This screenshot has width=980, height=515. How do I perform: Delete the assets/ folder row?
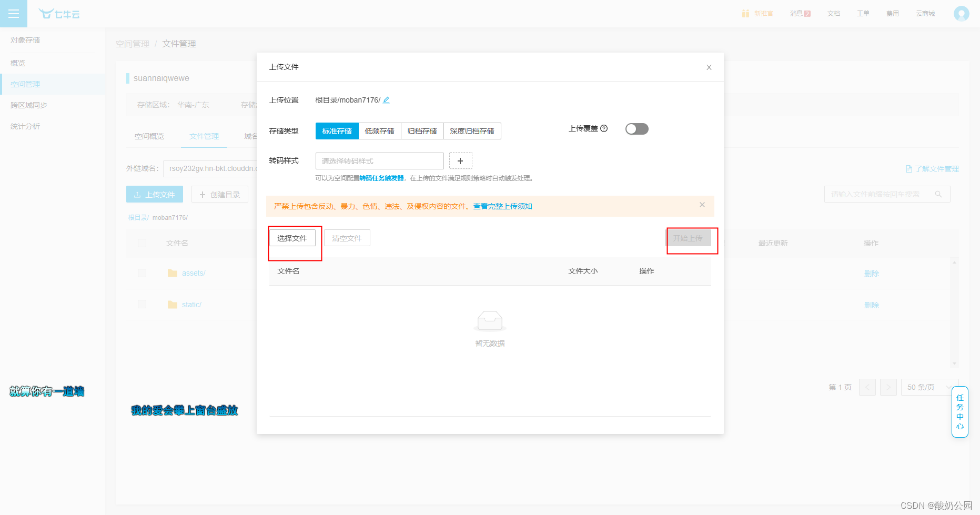872,274
